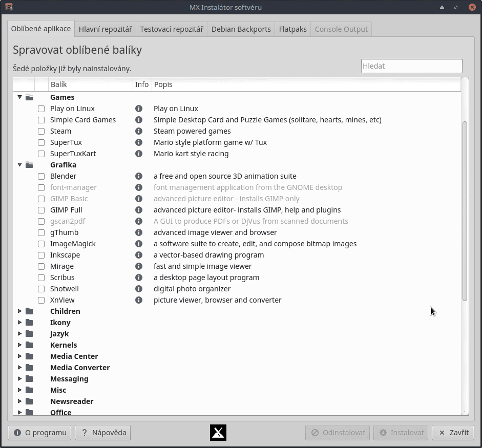This screenshot has width=482, height=448.
Task: Collapse the Grafika category
Action: click(x=19, y=164)
